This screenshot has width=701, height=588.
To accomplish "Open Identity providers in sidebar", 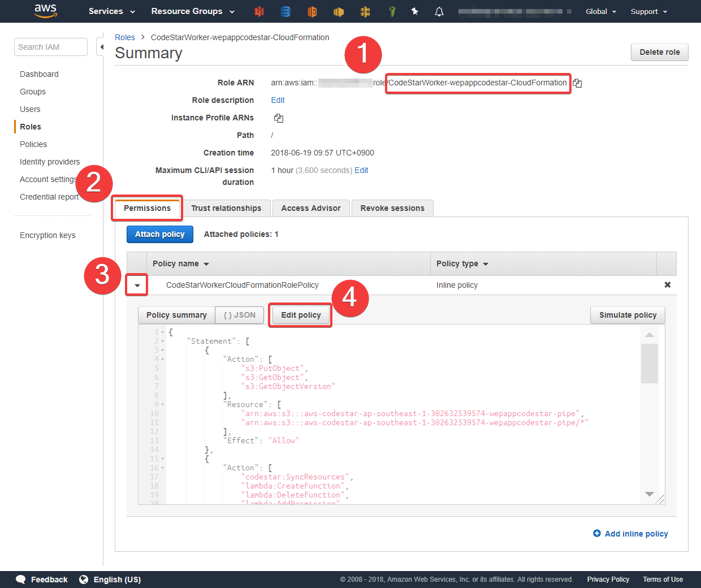I will pos(50,162).
